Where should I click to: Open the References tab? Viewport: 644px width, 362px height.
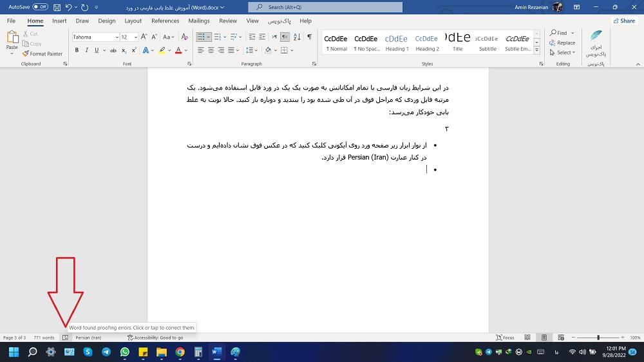pos(166,21)
